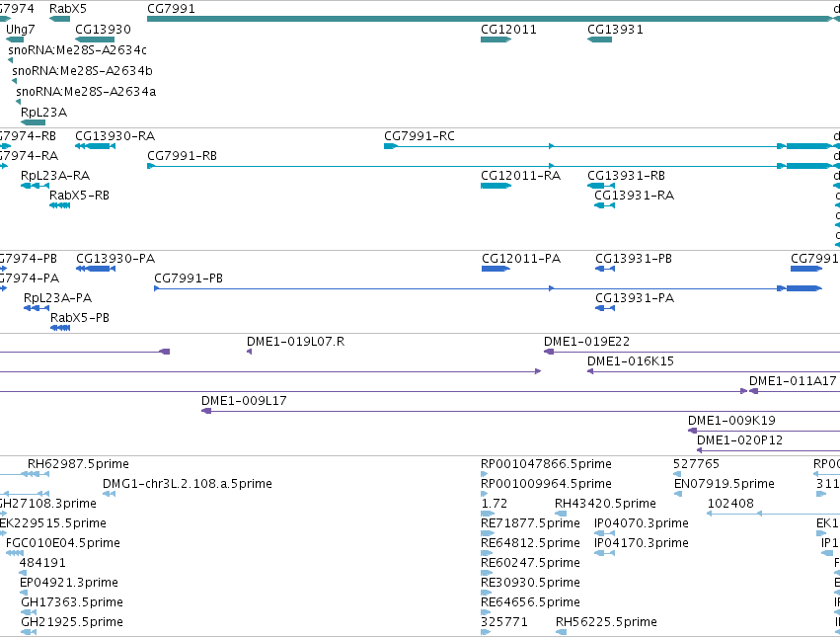Select EST RH56225.5prime
This screenshot has width=840, height=637.
coord(562,632)
